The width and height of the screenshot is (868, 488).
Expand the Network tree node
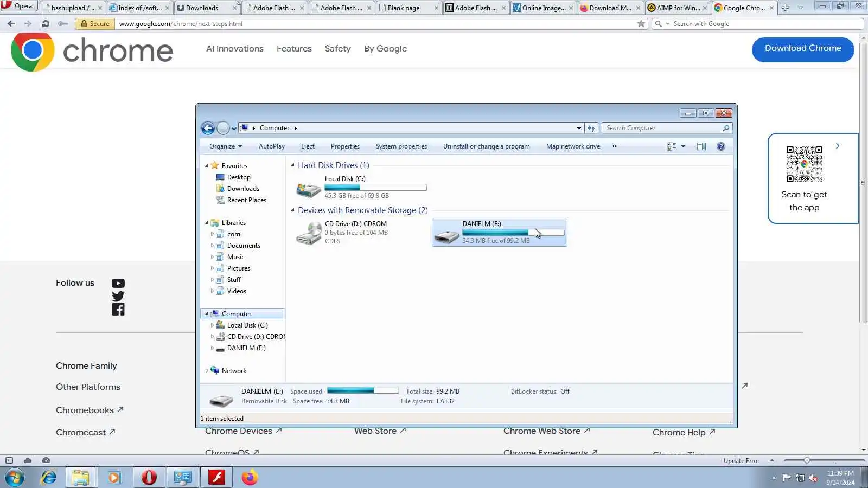click(x=207, y=371)
